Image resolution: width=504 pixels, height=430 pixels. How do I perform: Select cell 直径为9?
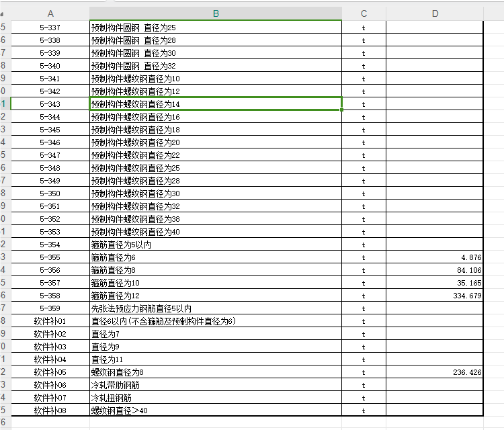point(216,347)
